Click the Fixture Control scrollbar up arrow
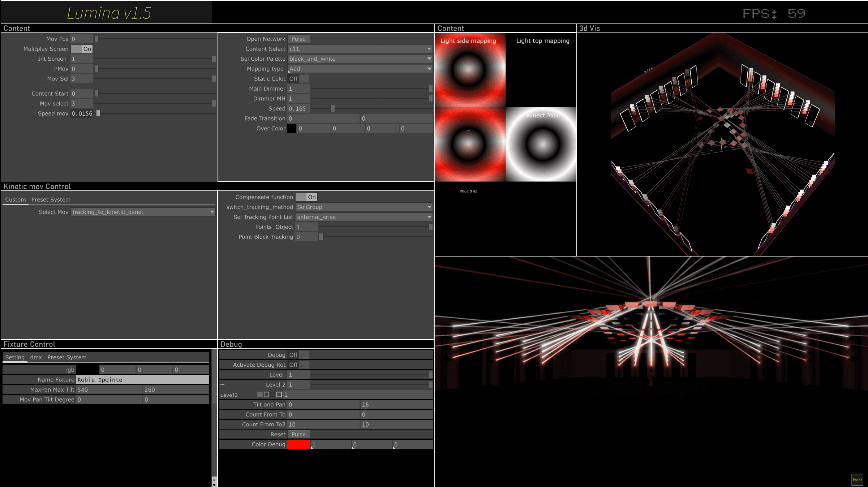Image resolution: width=868 pixels, height=487 pixels. (214, 479)
